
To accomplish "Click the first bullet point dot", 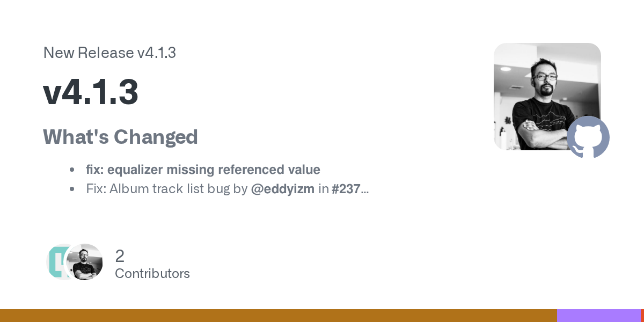I will (x=72, y=170).
